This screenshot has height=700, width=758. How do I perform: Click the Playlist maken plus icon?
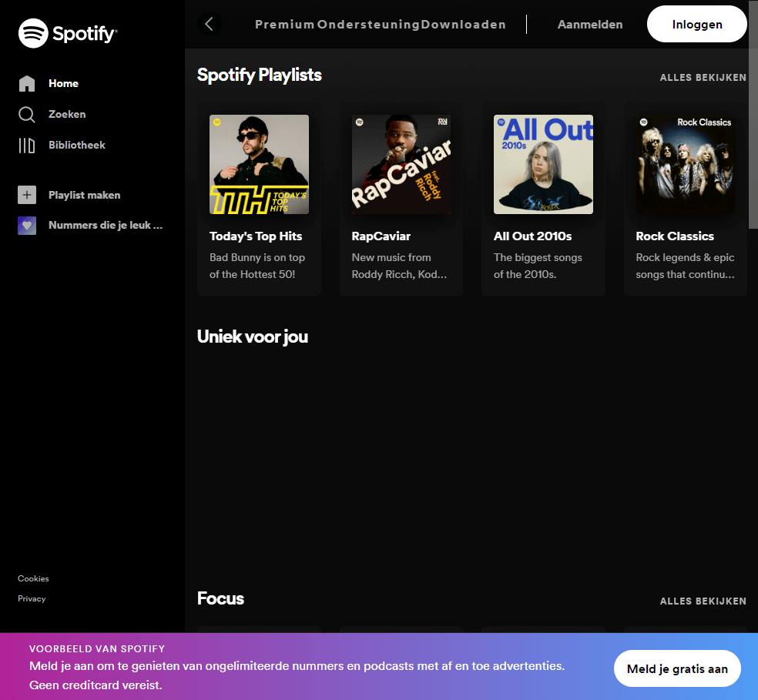tap(27, 195)
